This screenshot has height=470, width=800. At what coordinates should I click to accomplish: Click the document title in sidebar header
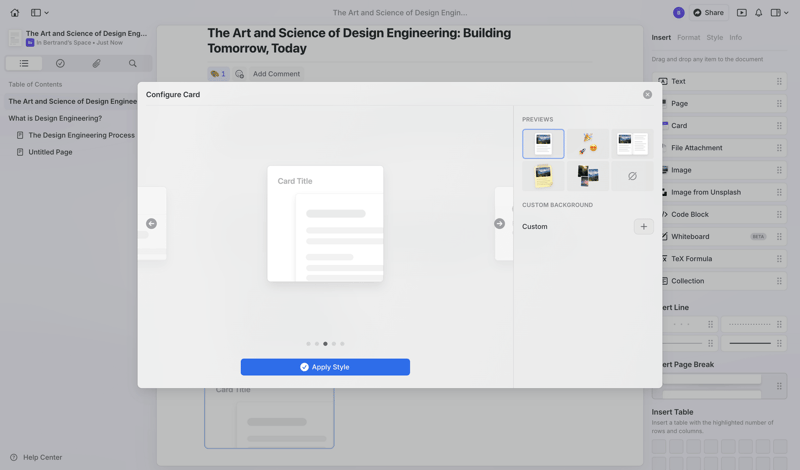tap(86, 34)
